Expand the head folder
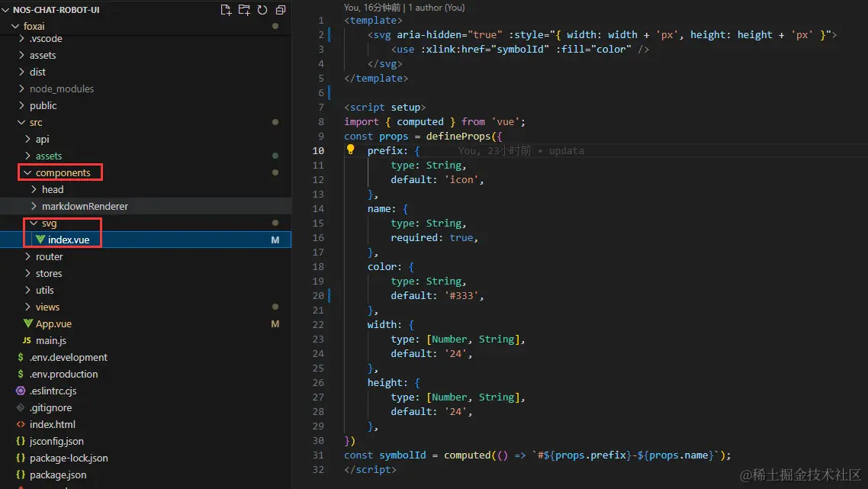 click(34, 189)
